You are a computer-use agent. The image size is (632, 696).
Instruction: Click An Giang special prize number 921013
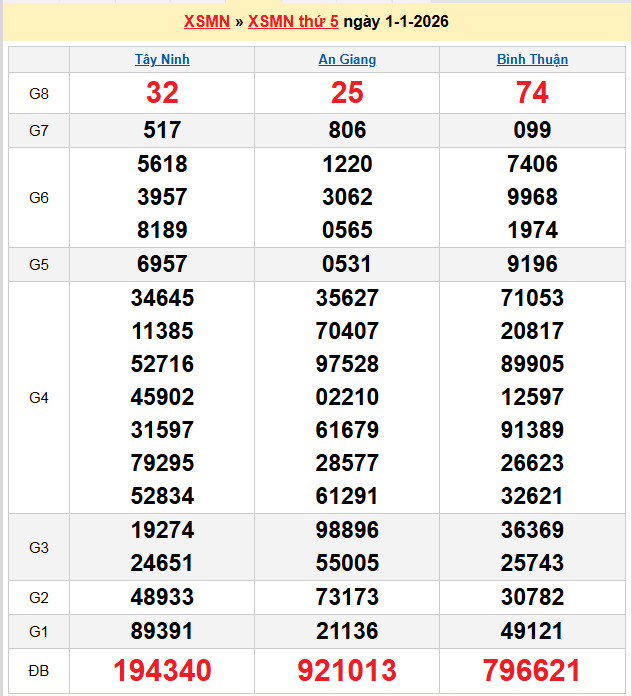pyautogui.click(x=347, y=670)
